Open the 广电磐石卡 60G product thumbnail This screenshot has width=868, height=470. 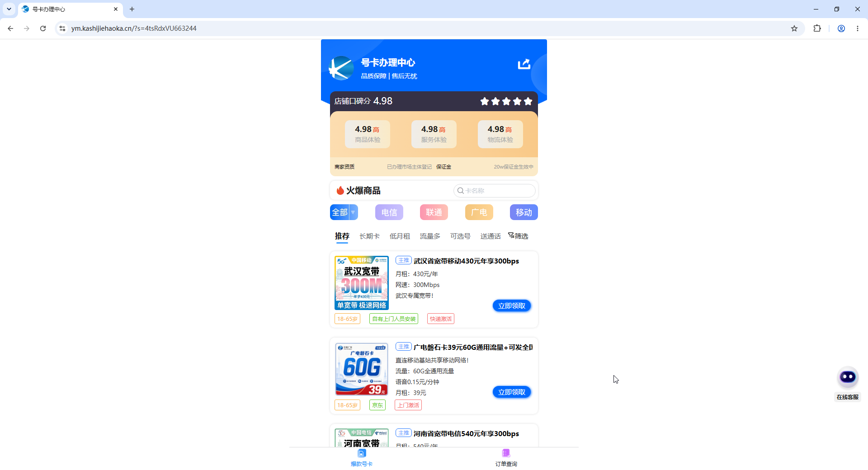point(362,369)
